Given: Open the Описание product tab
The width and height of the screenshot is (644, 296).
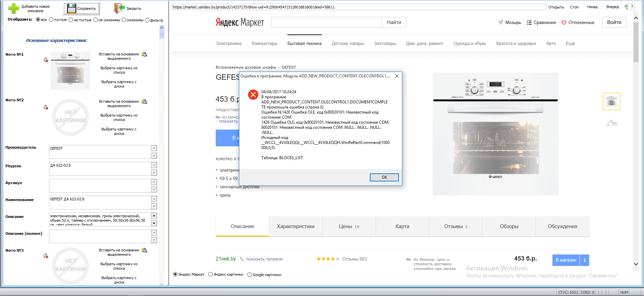Looking at the screenshot, I should point(242,226).
